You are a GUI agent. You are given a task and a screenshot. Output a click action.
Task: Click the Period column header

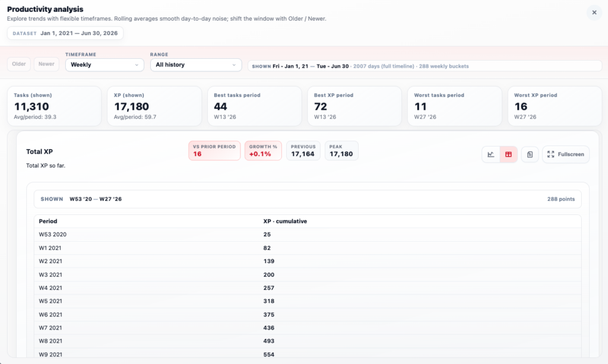pyautogui.click(x=48, y=221)
